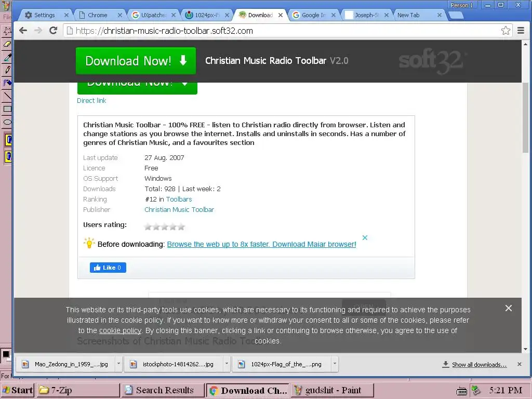Click the browser Forward arrow
Screen dimensions: 532x399
pyautogui.click(x=38, y=31)
